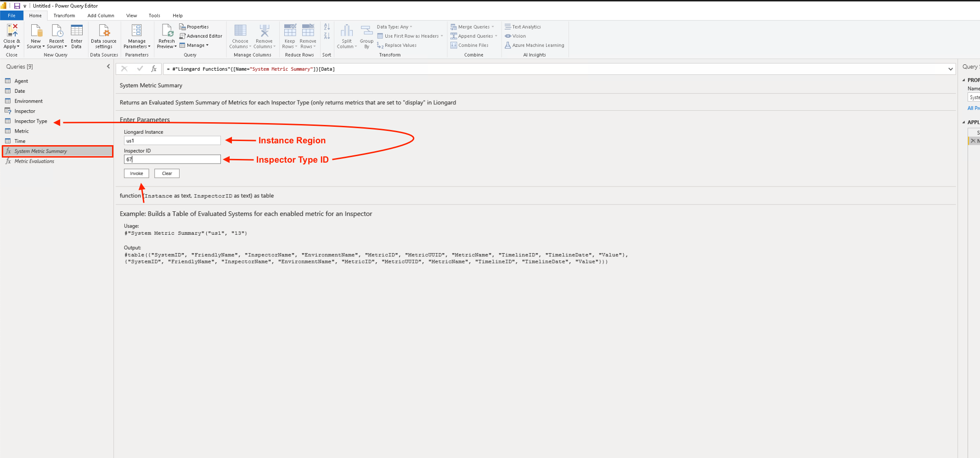Collapse the Queries pane
Image resolution: width=980 pixels, height=458 pixels.
tap(108, 67)
